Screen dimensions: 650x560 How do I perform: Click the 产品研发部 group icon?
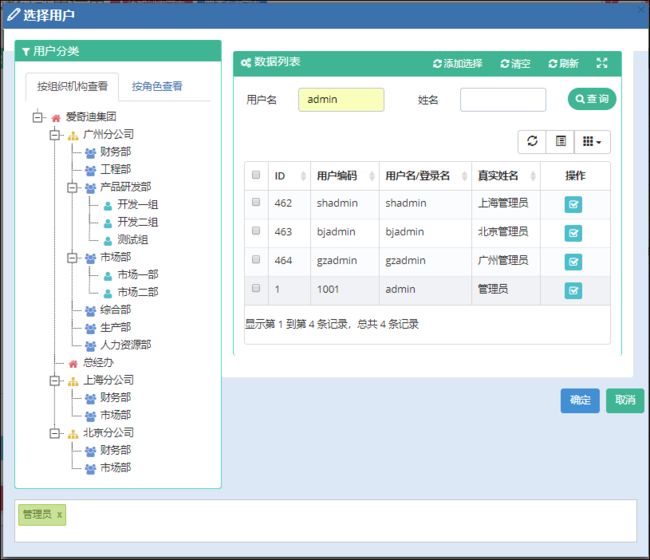(x=90, y=188)
